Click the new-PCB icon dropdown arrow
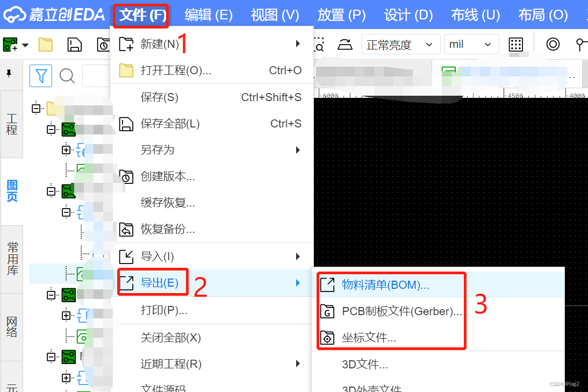This screenshot has height=392, width=588. 25,45
